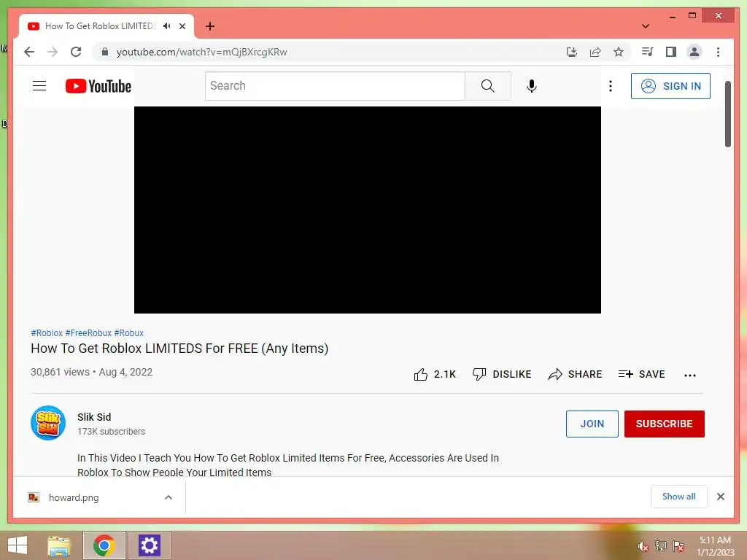Share this page using the address bar icon
Image resolution: width=747 pixels, height=560 pixels.
[x=595, y=52]
